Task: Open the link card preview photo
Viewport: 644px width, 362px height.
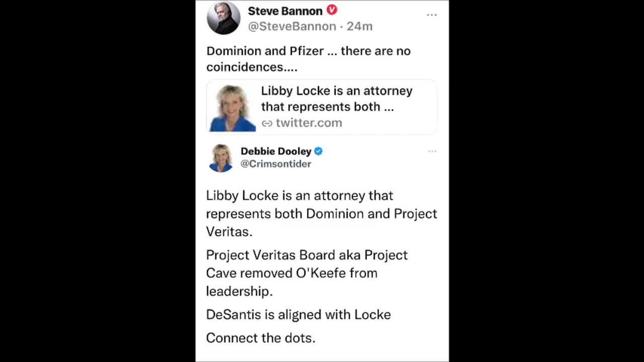Action: tap(232, 108)
